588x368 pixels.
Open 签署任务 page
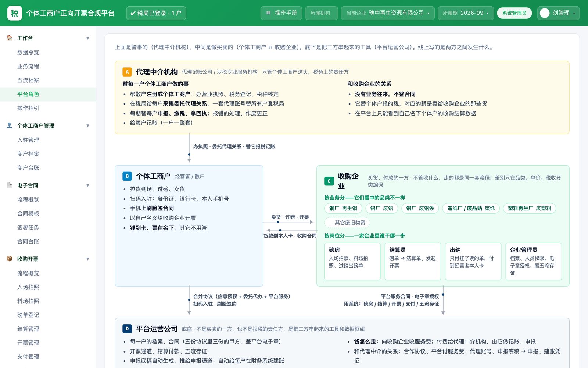pos(48,227)
